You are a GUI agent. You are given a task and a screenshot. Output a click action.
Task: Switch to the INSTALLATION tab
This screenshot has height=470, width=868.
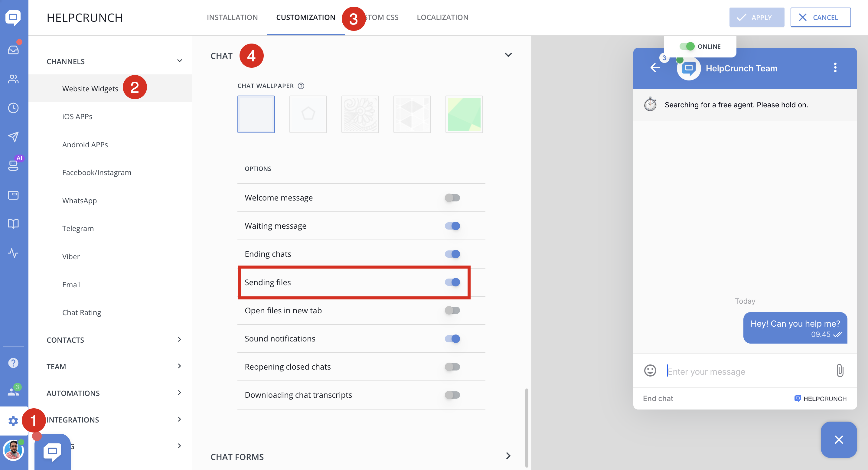point(232,18)
